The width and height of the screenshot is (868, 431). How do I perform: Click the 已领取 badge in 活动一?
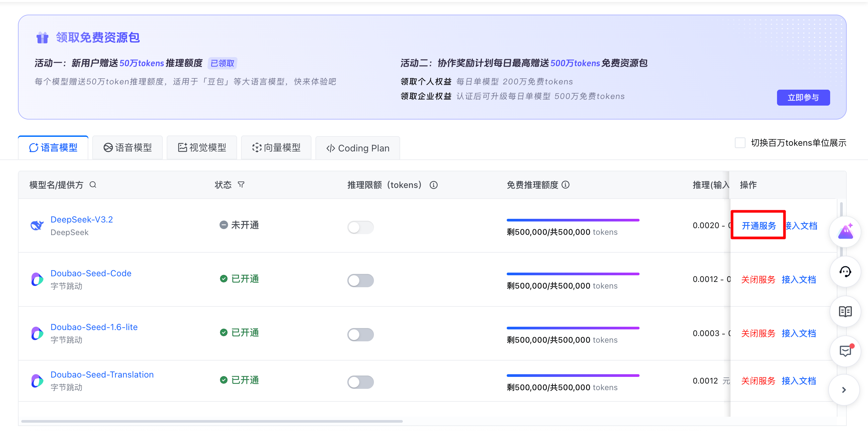click(x=222, y=63)
